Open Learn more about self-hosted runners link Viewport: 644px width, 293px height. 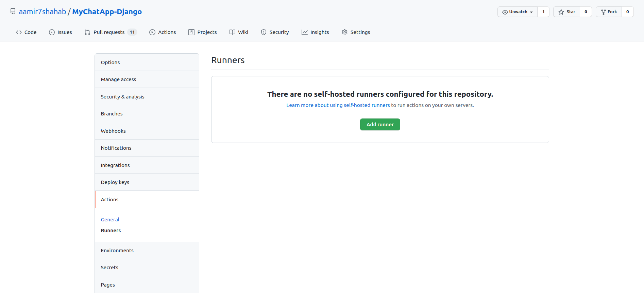338,105
